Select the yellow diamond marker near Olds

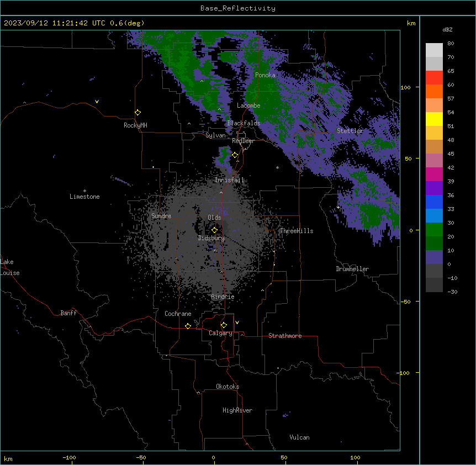[214, 230]
